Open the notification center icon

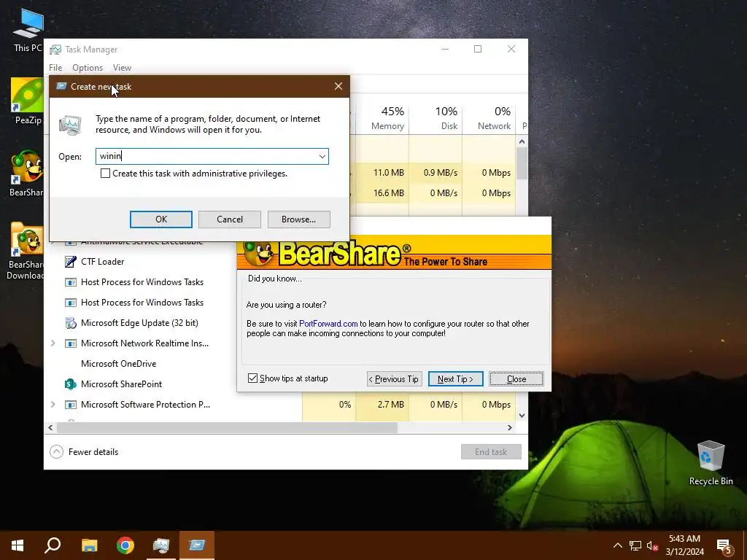[724, 546]
